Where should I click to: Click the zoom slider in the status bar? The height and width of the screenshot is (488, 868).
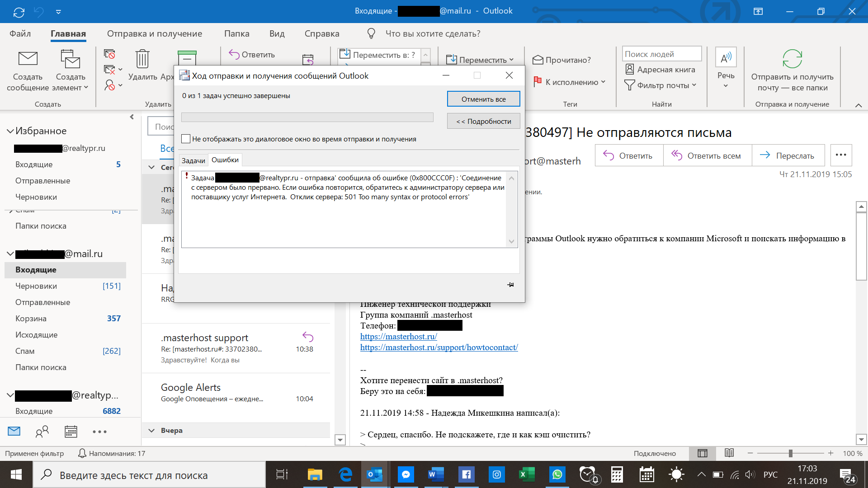pyautogui.click(x=790, y=453)
